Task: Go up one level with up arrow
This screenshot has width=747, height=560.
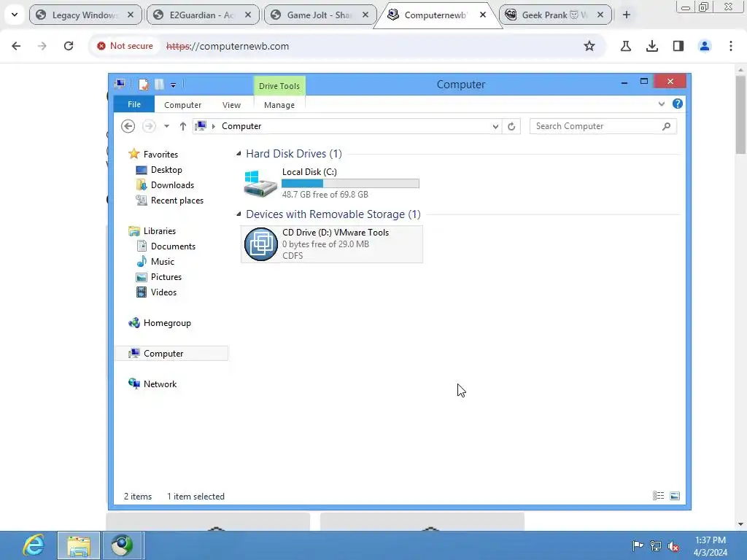Action: pos(183,126)
